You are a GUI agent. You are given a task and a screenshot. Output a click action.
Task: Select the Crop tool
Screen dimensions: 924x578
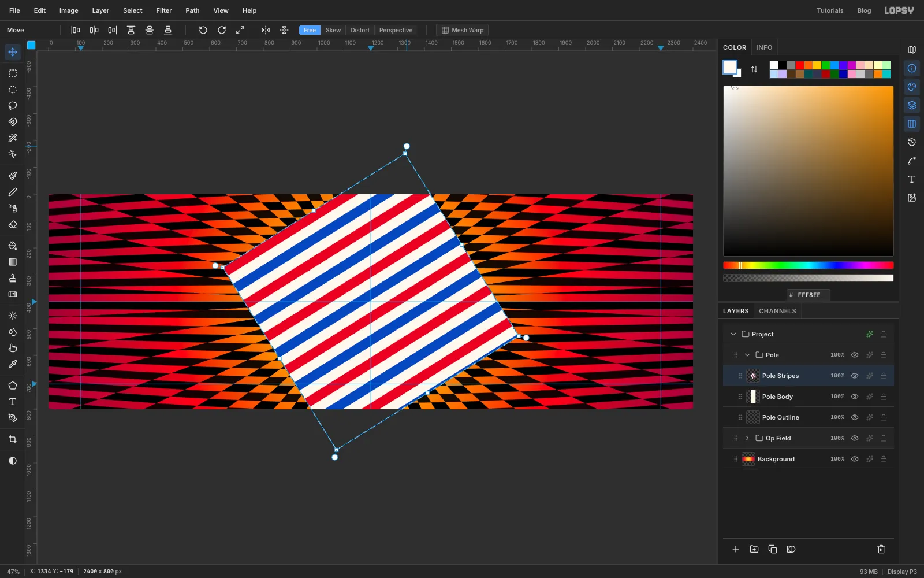[x=13, y=439]
